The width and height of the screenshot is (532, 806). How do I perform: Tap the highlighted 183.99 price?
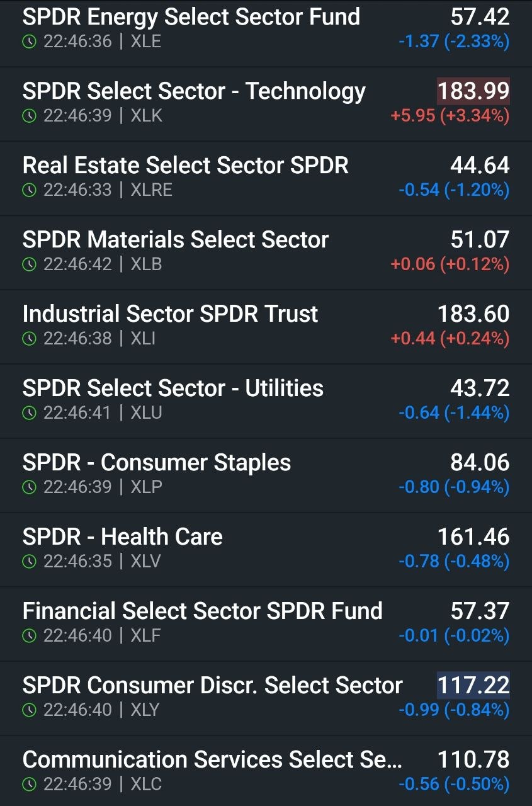[x=473, y=91]
